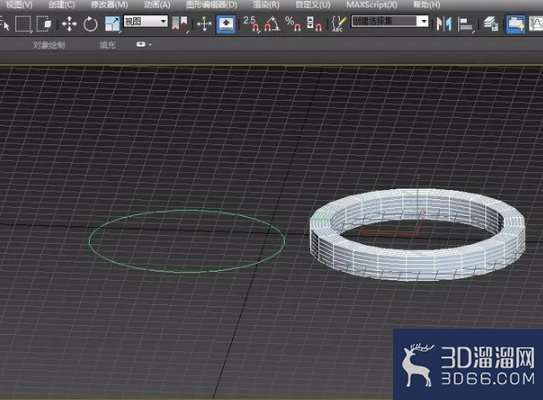The height and width of the screenshot is (400, 543).
Task: Open the 图形编辑器(D) menu
Action: coord(212,5)
